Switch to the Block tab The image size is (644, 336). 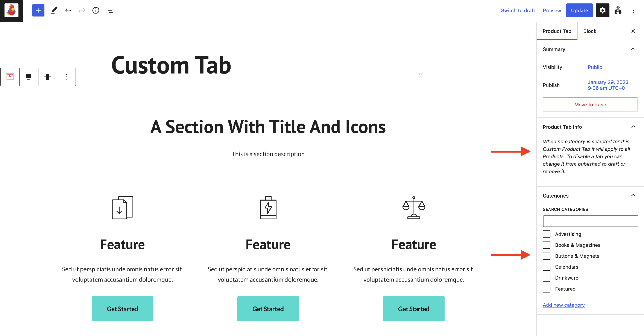point(589,31)
